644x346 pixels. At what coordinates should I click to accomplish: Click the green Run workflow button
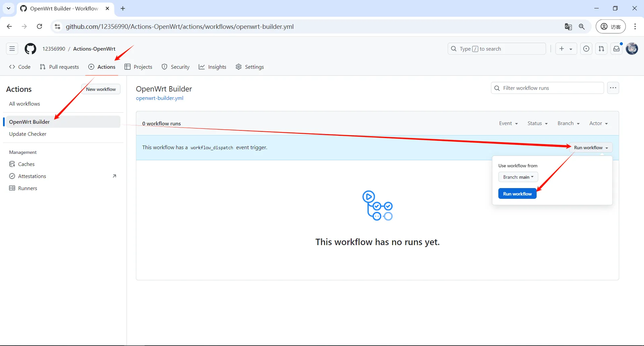[x=517, y=193]
